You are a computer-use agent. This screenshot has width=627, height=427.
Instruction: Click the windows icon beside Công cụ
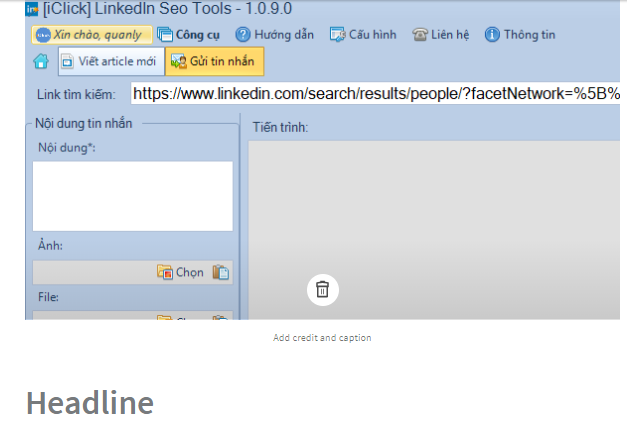tap(165, 35)
